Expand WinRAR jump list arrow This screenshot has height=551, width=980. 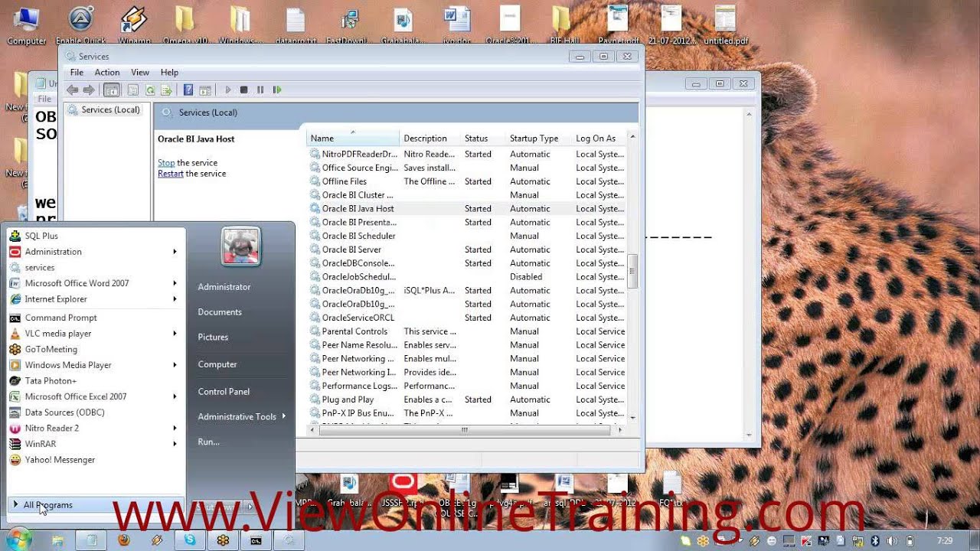(x=175, y=444)
